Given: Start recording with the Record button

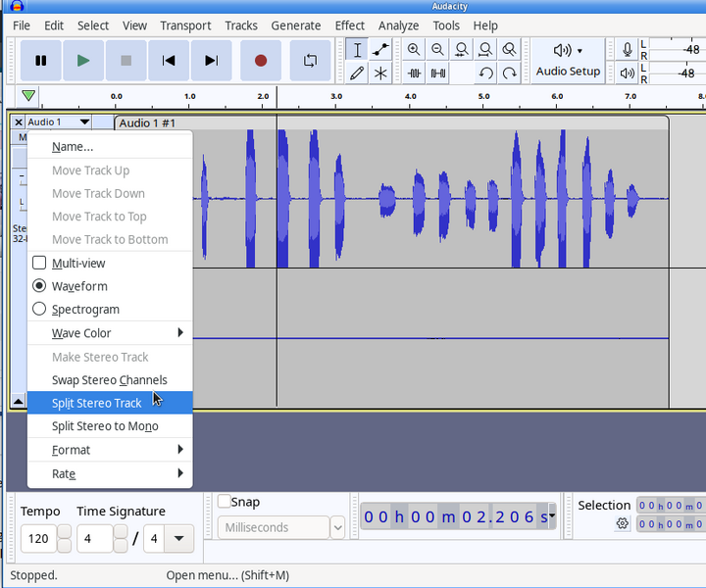Looking at the screenshot, I should (261, 61).
